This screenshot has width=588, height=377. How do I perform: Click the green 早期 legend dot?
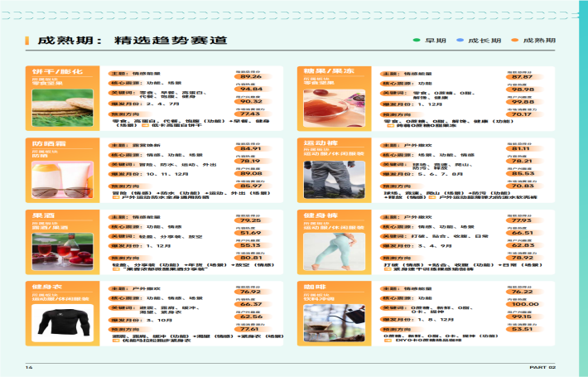click(417, 40)
